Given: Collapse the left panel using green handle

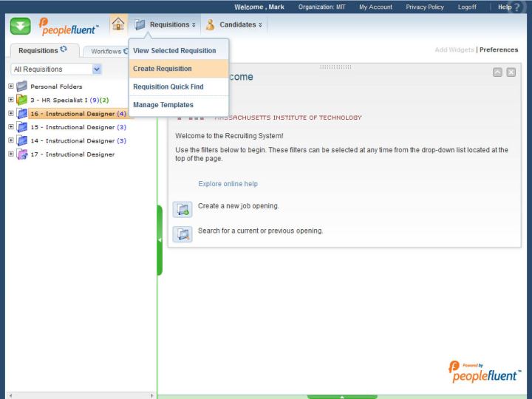Looking at the screenshot, I should tap(160, 240).
